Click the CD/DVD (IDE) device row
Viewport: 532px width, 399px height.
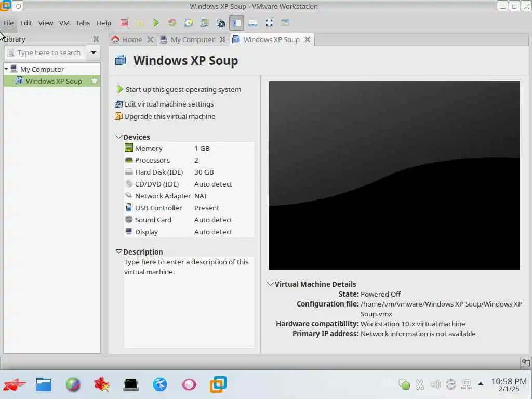pyautogui.click(x=189, y=184)
